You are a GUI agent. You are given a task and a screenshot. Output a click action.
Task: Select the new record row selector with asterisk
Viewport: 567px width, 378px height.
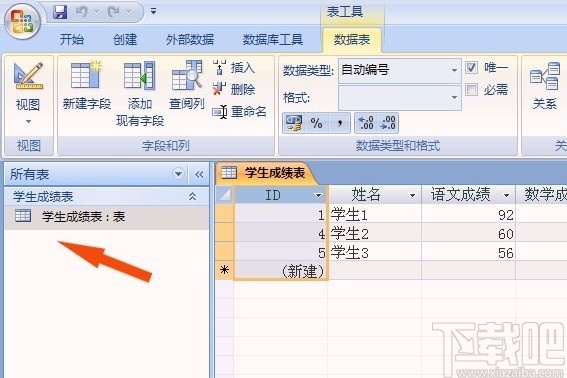[225, 271]
